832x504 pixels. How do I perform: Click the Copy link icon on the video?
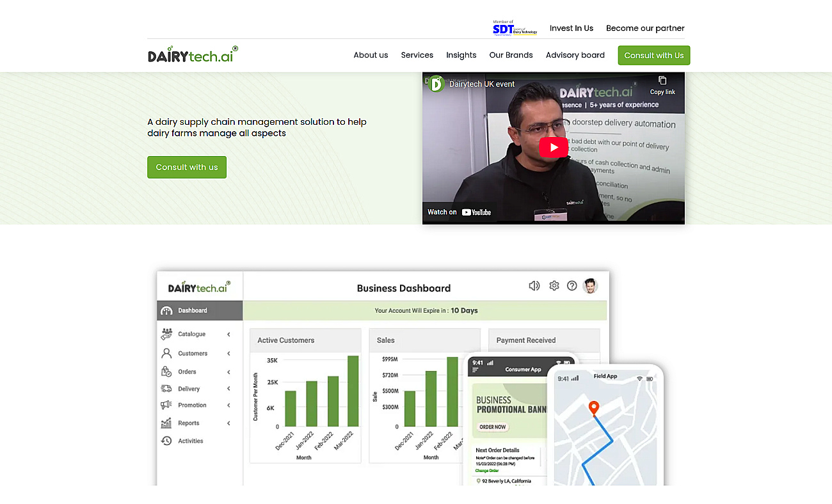662,85
